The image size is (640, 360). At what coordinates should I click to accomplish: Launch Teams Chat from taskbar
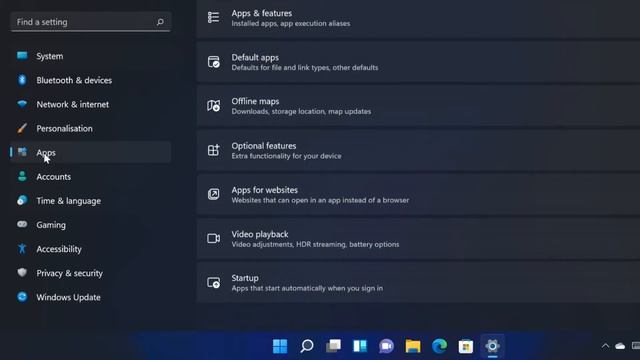tap(386, 346)
